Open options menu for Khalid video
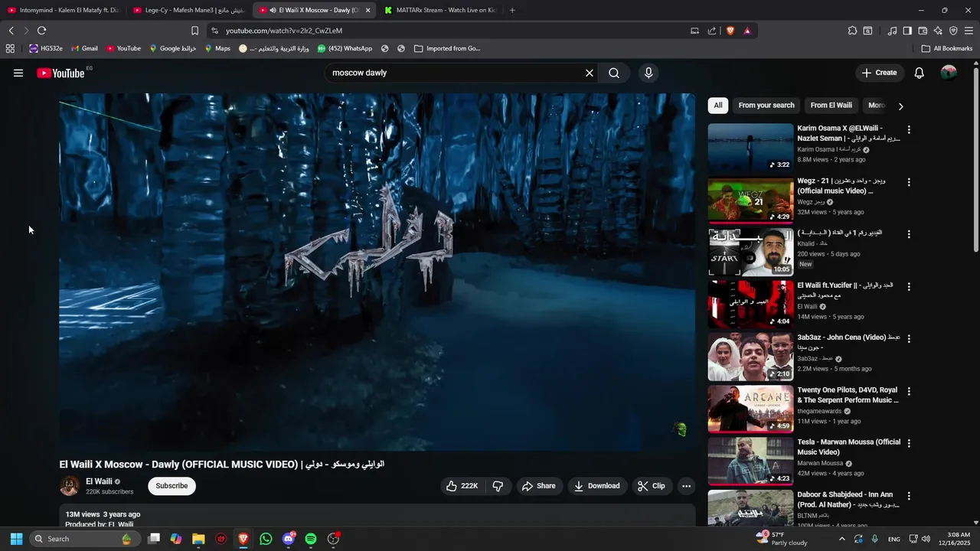Screen dimensions: 980x551 point(909,234)
